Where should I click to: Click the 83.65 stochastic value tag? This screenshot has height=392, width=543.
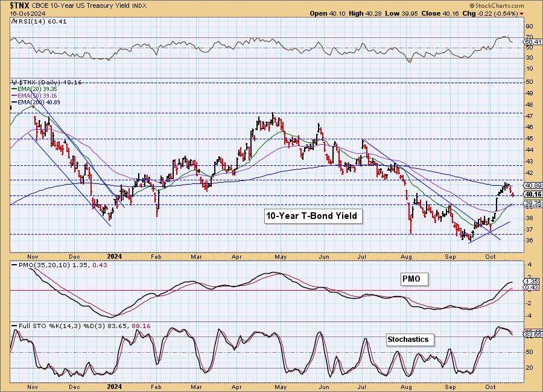click(533, 335)
